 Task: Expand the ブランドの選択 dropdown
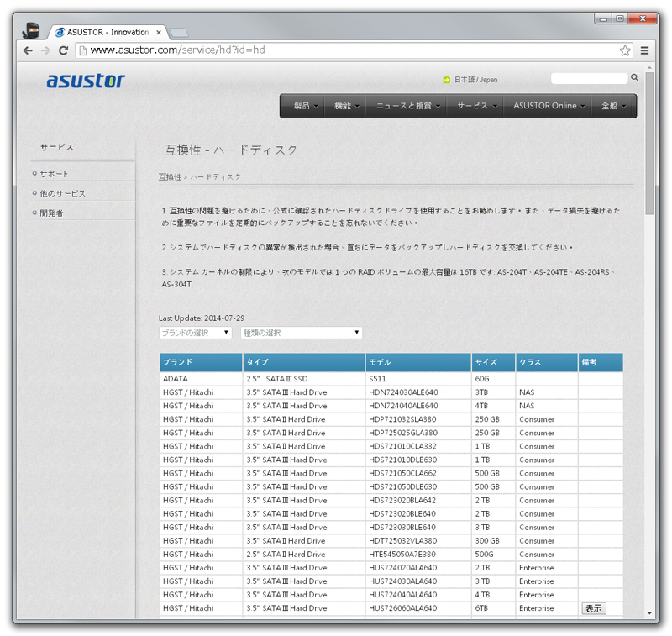(x=196, y=333)
